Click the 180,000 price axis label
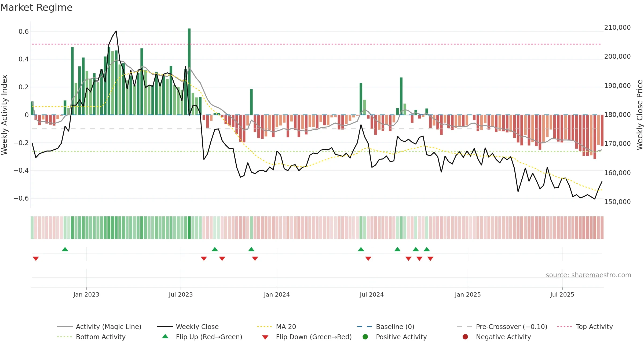644x362 pixels. (x=617, y=115)
